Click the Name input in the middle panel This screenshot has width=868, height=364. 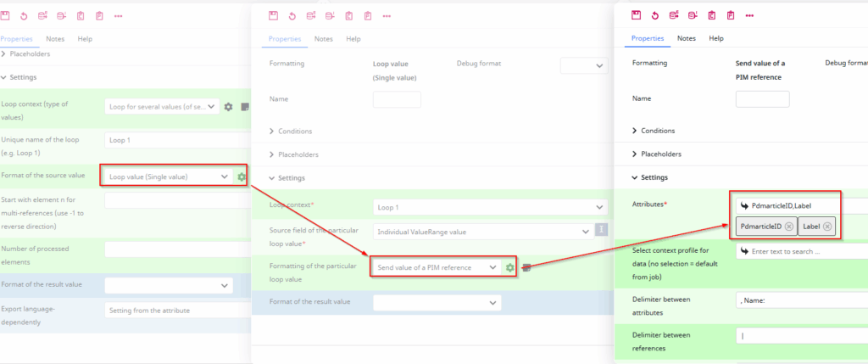pos(397,99)
